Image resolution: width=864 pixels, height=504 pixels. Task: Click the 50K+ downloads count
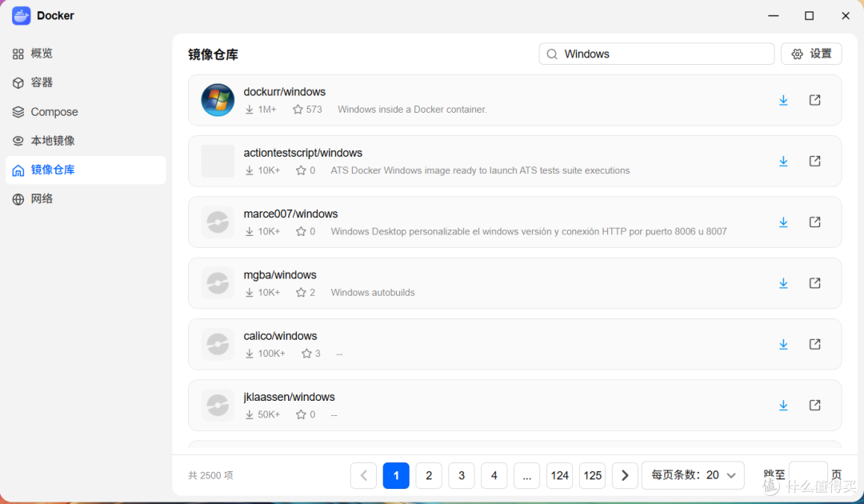point(269,414)
